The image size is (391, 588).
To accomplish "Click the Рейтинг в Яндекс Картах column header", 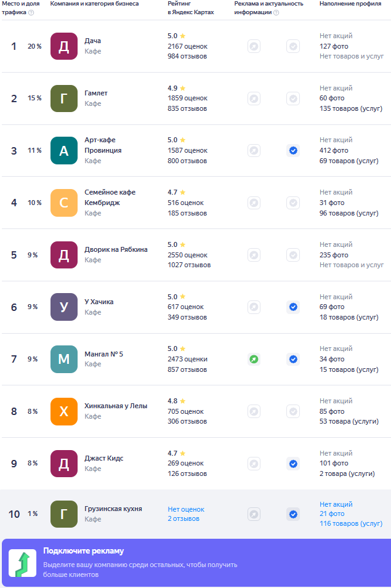I will (x=190, y=8).
